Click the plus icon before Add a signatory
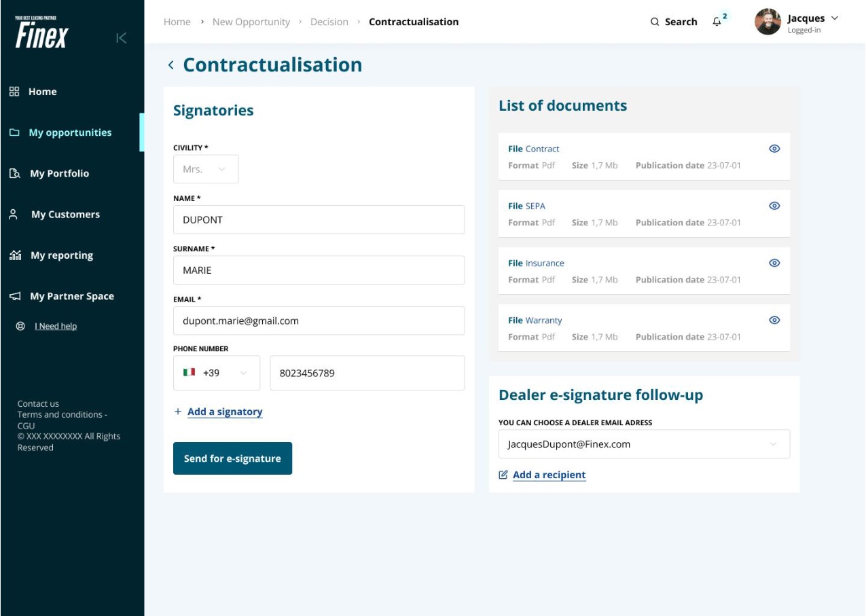The width and height of the screenshot is (866, 616). tap(178, 412)
